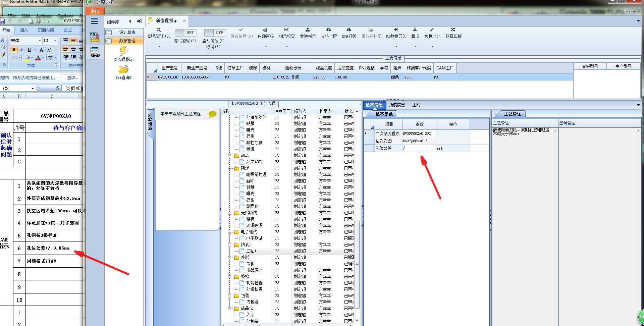Viewport: 644px width, 326px height.
Task: Open the 数据对比 dropdown arrow
Action: coord(432,46)
